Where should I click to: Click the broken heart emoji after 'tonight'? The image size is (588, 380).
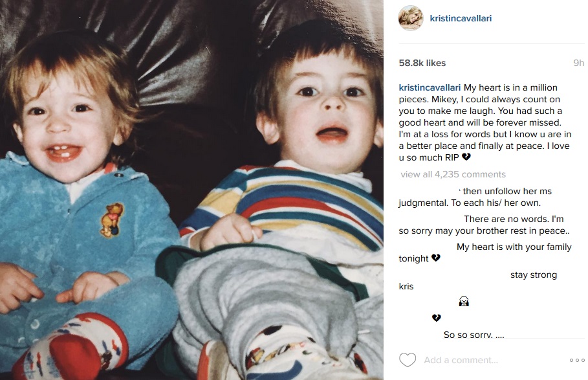435,258
